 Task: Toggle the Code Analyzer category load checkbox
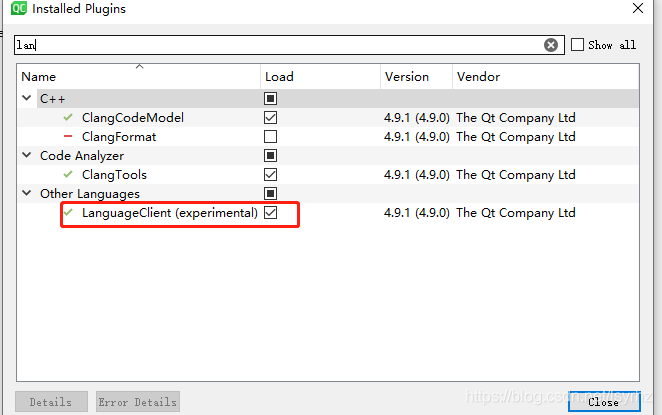click(270, 155)
